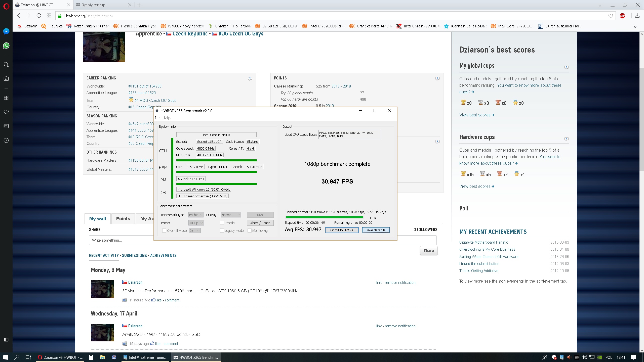Image resolution: width=644 pixels, height=362 pixels.
Task: Open snapshot camera in Opera sidebar
Action: coord(6,79)
